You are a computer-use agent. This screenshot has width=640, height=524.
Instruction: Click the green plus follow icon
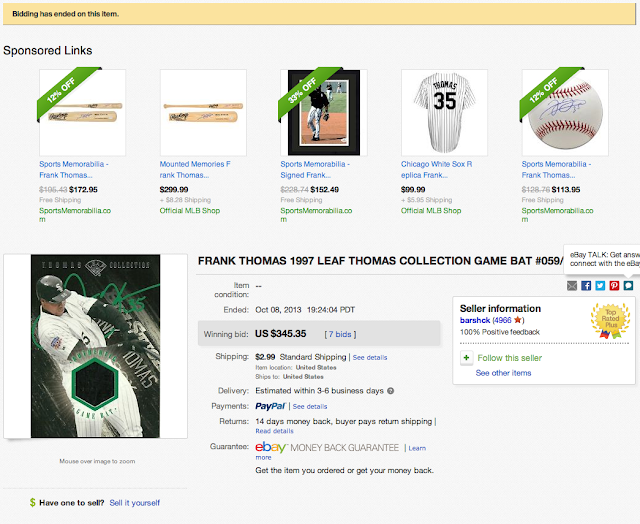(x=466, y=357)
